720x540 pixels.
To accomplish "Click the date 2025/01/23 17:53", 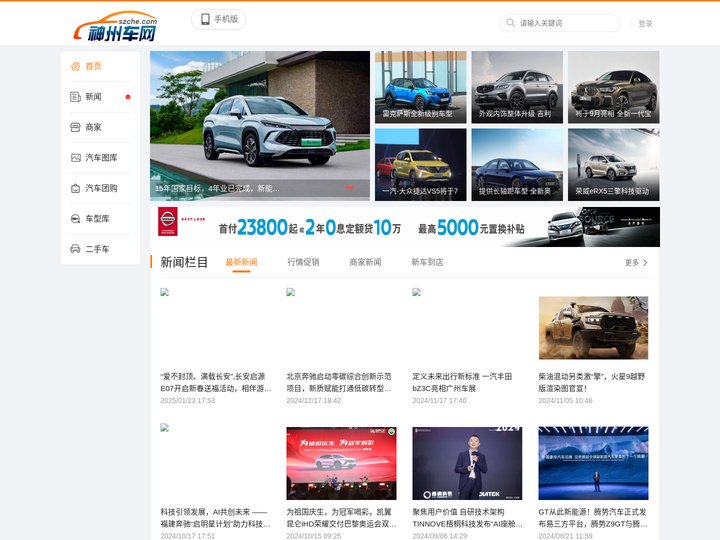I will click(x=188, y=400).
